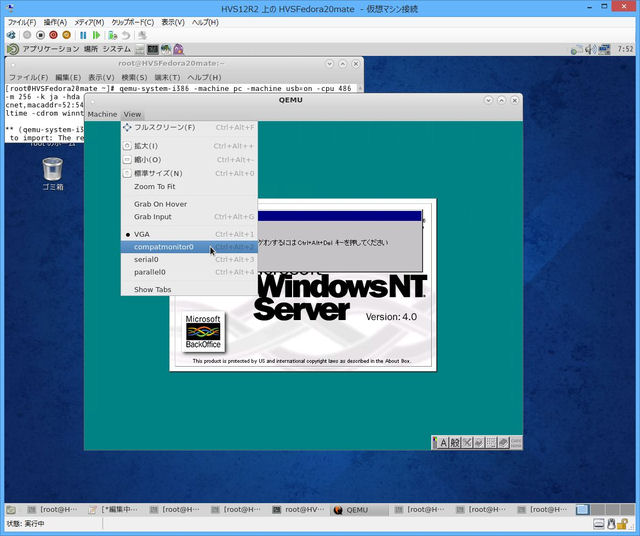Choose 標準サイズ(N) normal size entry
The image size is (640, 536).
189,173
